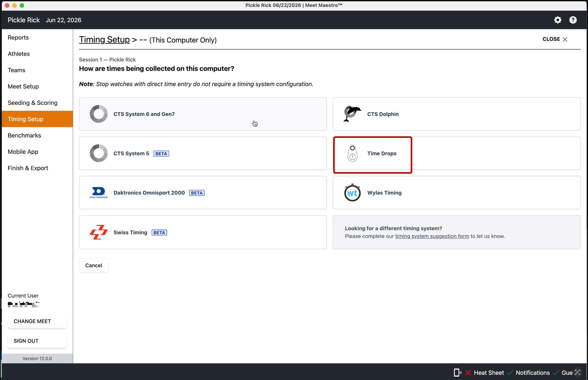The height and width of the screenshot is (380, 588).
Task: Select CTS System 5 timing label
Action: click(x=131, y=154)
